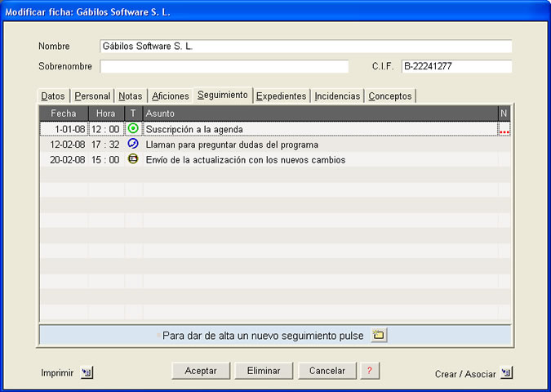Switch to the Datos tab

53,96
